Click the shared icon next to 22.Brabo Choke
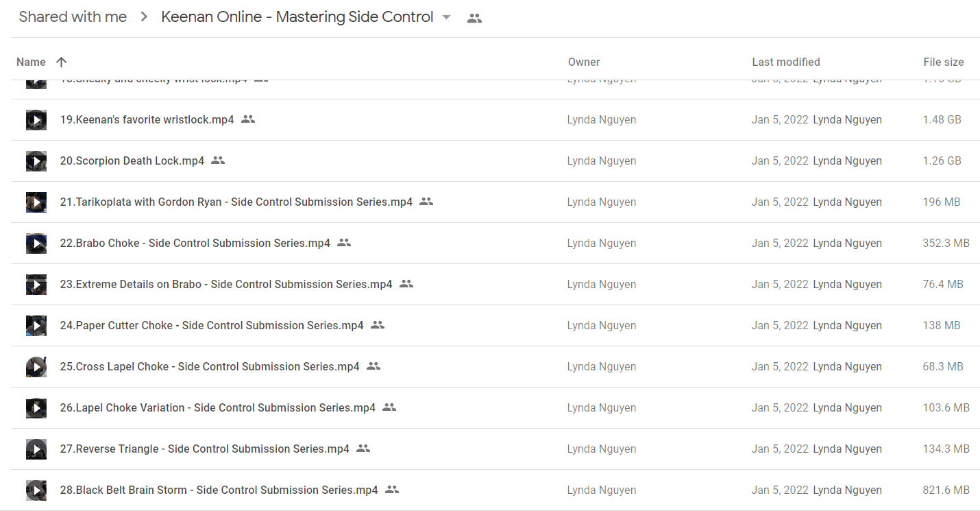 coord(344,243)
